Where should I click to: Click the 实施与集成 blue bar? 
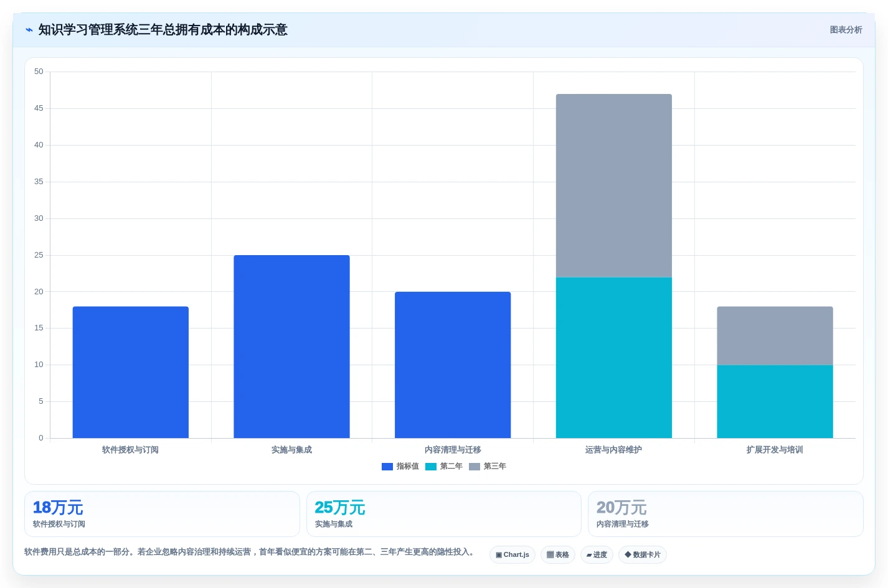tap(291, 347)
